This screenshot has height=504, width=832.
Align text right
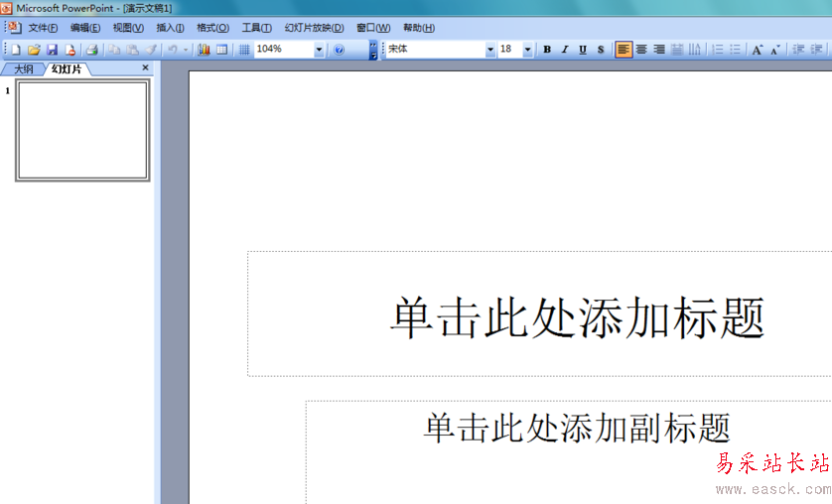pos(659,50)
